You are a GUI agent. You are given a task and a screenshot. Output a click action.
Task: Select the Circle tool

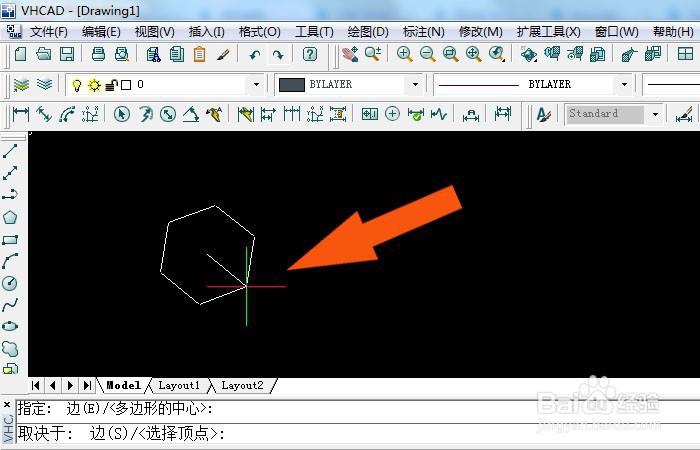pos(10,283)
